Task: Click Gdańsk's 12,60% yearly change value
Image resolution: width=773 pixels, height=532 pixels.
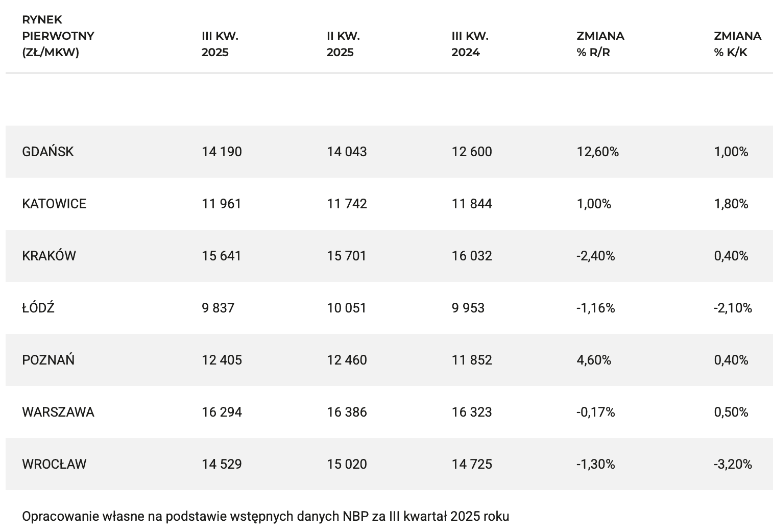Action: click(597, 152)
